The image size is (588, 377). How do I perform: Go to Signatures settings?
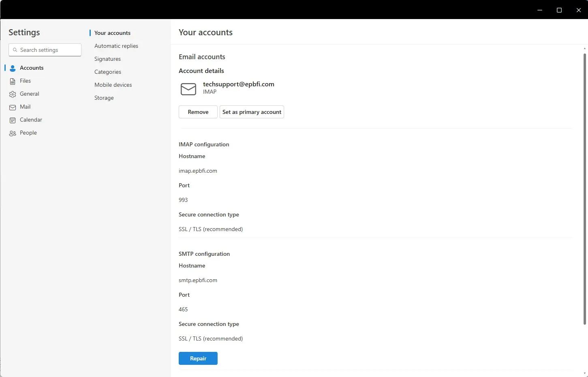point(107,59)
